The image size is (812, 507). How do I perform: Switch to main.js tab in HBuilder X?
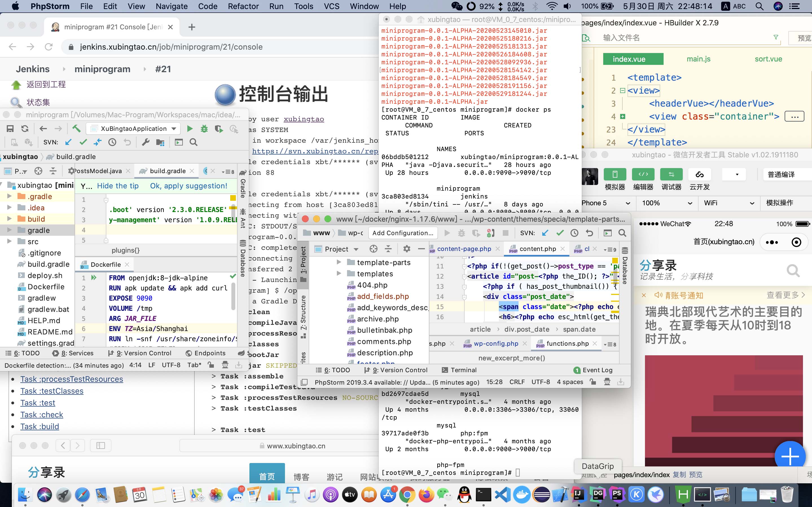tap(698, 59)
